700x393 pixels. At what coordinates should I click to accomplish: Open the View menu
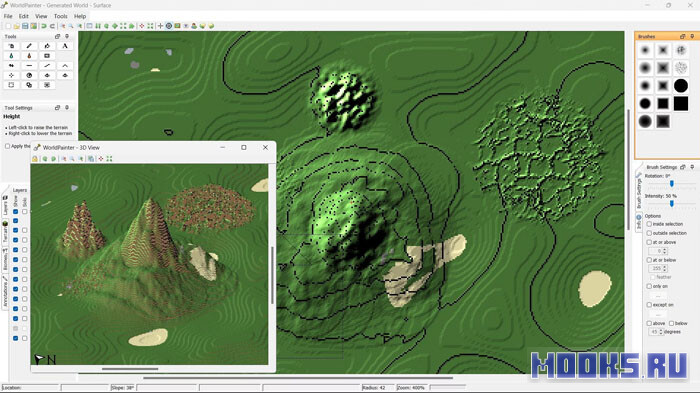click(41, 16)
